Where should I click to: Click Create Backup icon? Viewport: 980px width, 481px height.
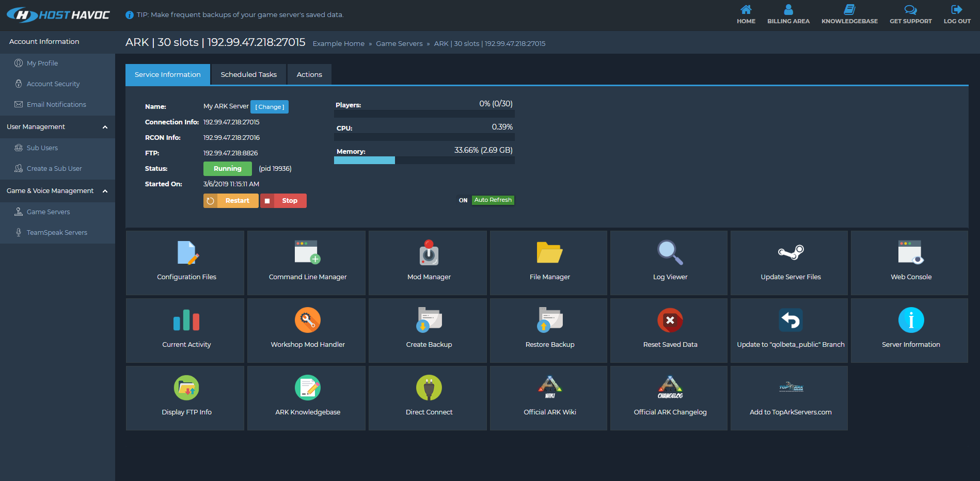[x=429, y=320]
